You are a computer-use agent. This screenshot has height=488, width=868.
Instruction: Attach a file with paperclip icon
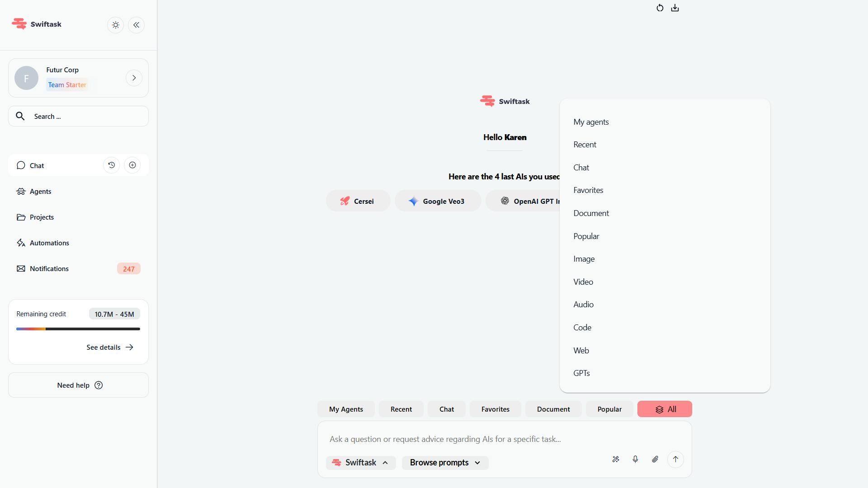[x=655, y=460]
